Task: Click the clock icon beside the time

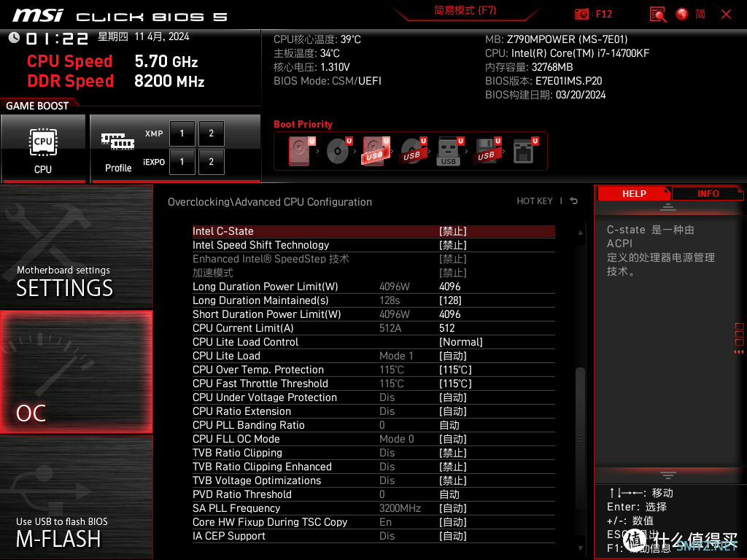Action: click(15, 38)
